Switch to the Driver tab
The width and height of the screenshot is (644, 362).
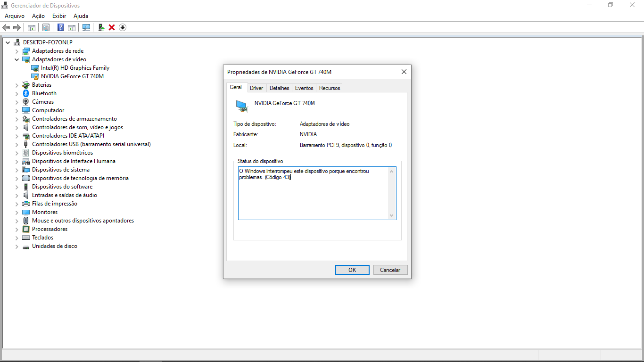pyautogui.click(x=256, y=88)
